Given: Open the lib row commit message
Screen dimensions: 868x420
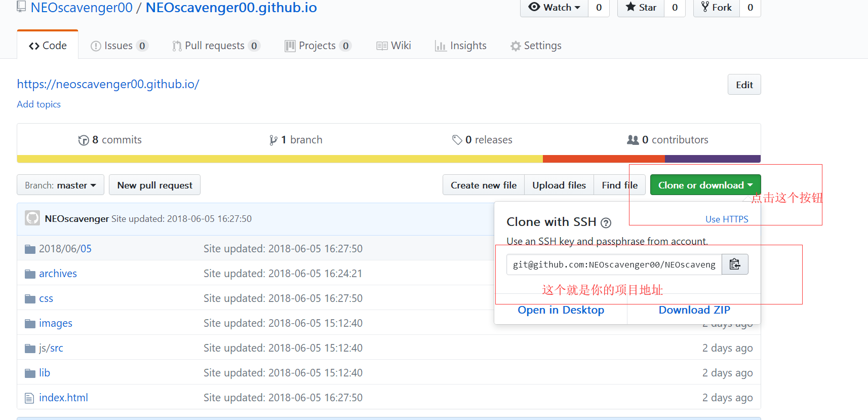Looking at the screenshot, I should point(283,373).
